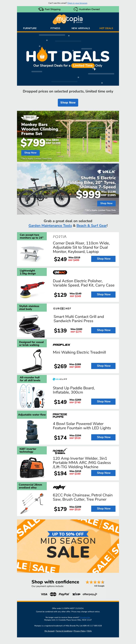The image size is (136, 644).
Task: Click Shop Now for the Mini Walking Treadmill
Action: [104, 366]
